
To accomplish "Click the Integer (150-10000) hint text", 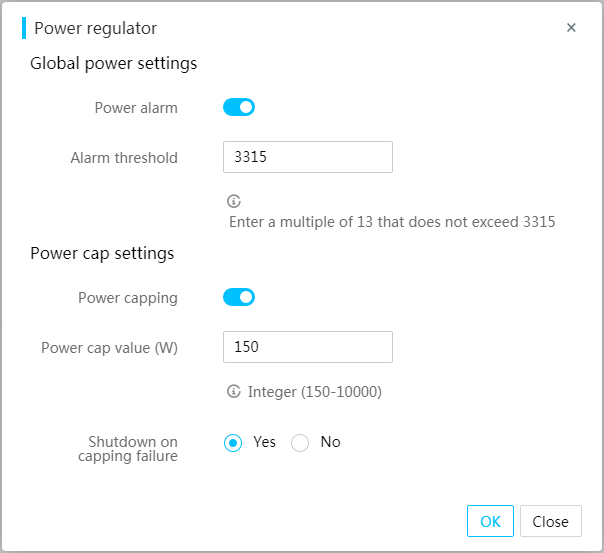I will pos(315,392).
